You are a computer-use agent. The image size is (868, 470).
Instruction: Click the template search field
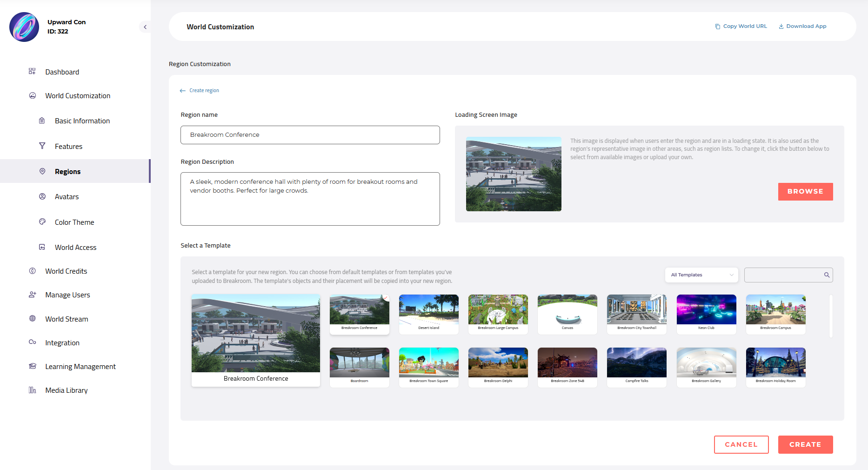point(788,275)
